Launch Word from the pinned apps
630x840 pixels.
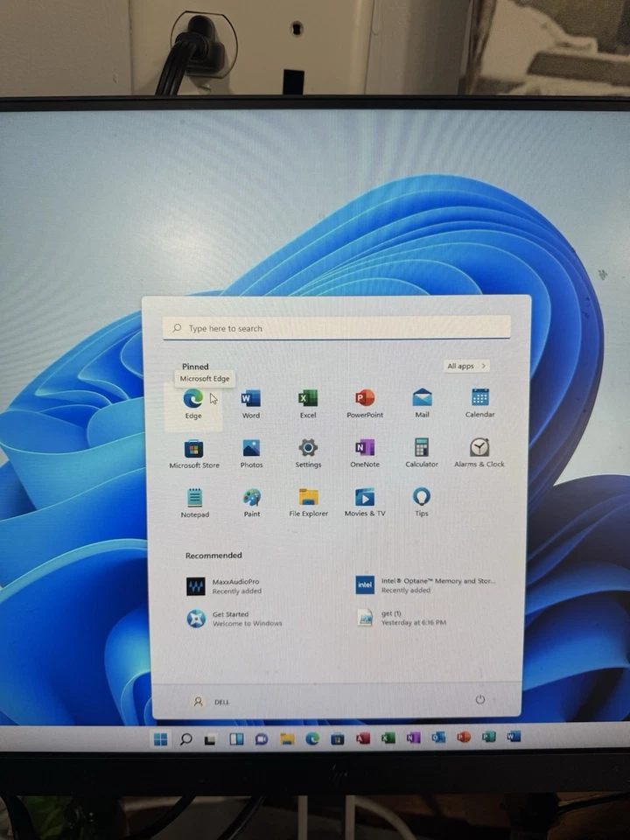coord(251,404)
